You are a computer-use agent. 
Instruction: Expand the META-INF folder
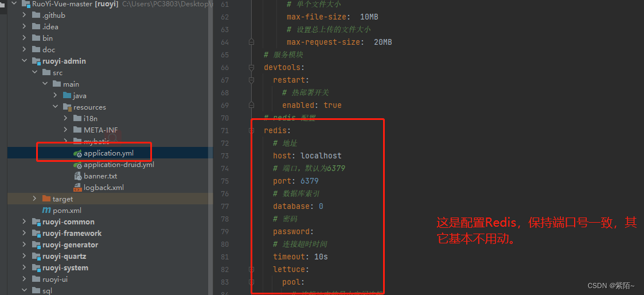[x=66, y=130]
